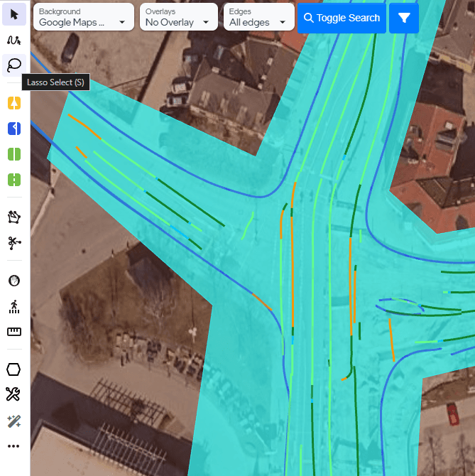Choose the green dashed-lane tool
Viewport: 475px width, 476px height.
[14, 180]
